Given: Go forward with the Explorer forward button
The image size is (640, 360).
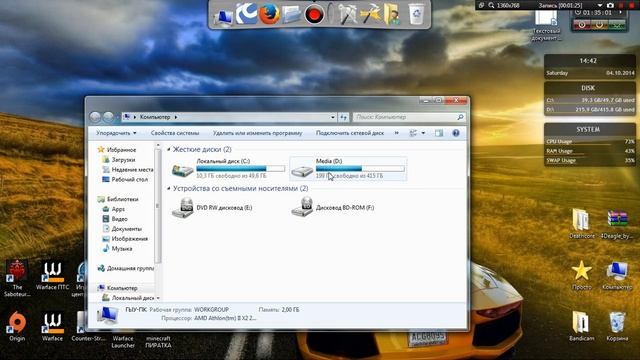Looking at the screenshot, I should click(x=108, y=117).
